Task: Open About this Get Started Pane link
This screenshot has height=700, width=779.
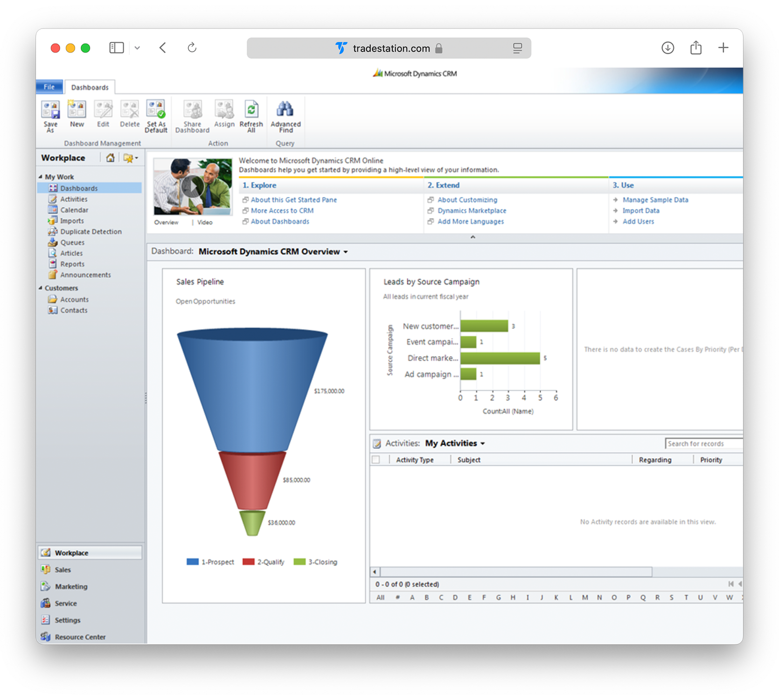Action: [293, 199]
